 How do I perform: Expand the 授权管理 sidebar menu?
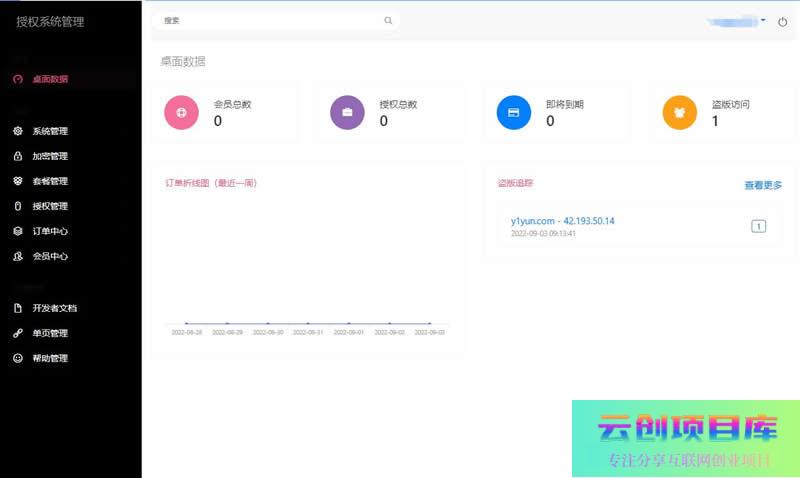pyautogui.click(x=50, y=206)
